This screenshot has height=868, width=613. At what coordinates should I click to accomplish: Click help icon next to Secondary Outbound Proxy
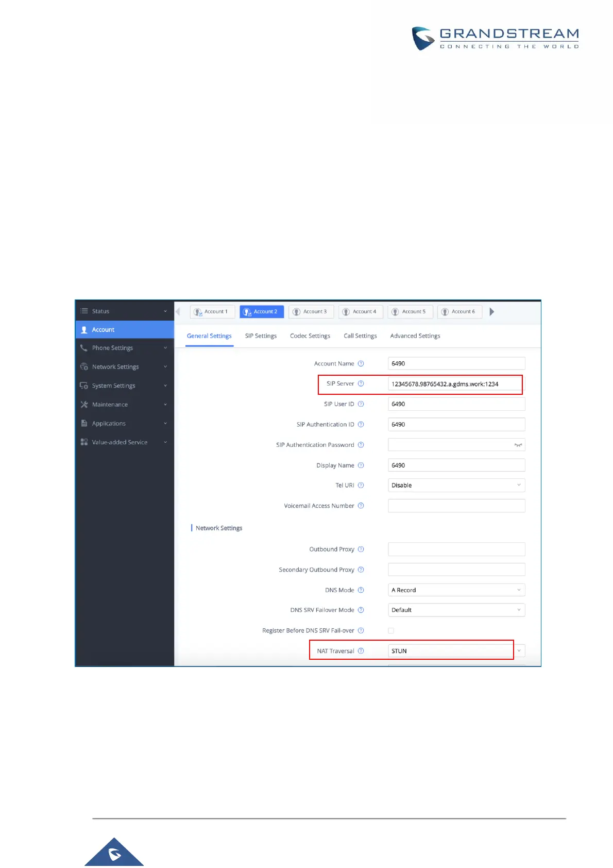361,570
